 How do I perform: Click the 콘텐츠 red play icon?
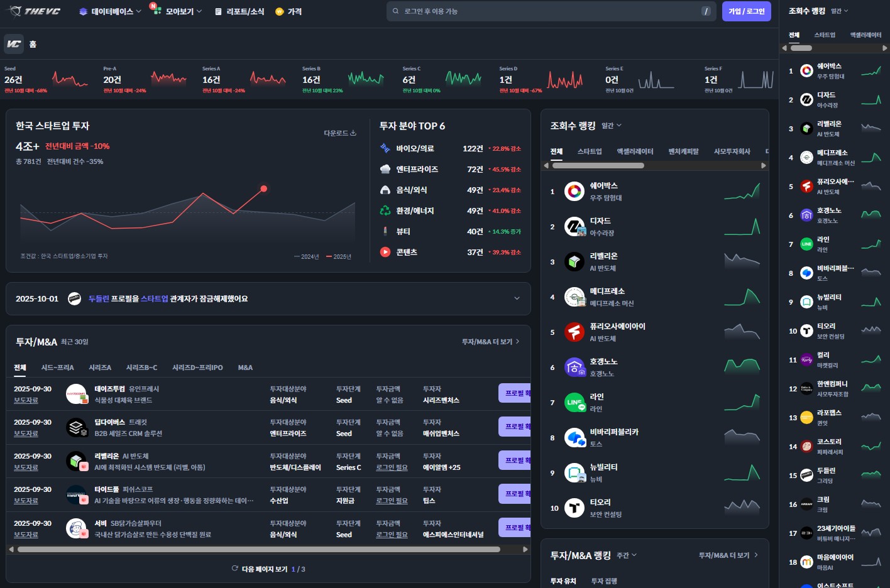(x=385, y=252)
